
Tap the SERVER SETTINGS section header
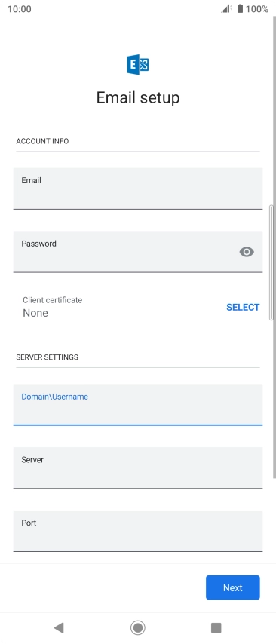click(x=48, y=357)
